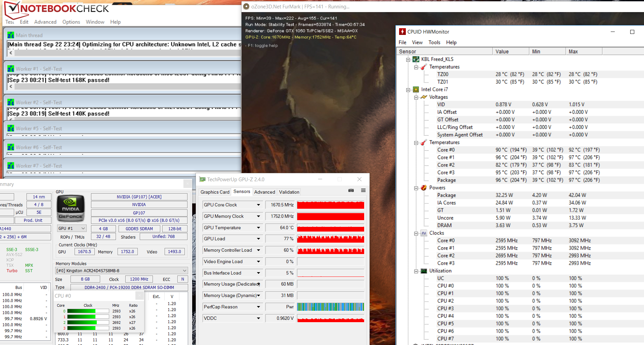Click scroll left arrow in Main thread window
The height and width of the screenshot is (345, 644).
(x=11, y=53)
